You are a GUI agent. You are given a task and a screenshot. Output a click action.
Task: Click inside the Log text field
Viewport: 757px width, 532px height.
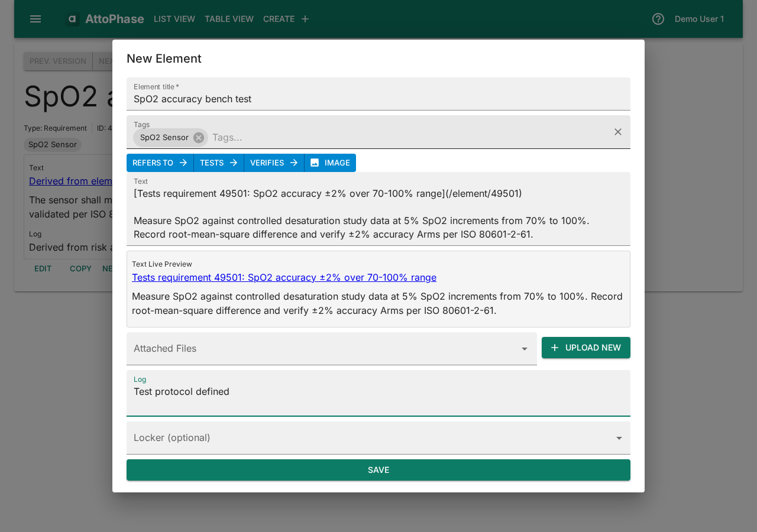pyautogui.click(x=378, y=392)
